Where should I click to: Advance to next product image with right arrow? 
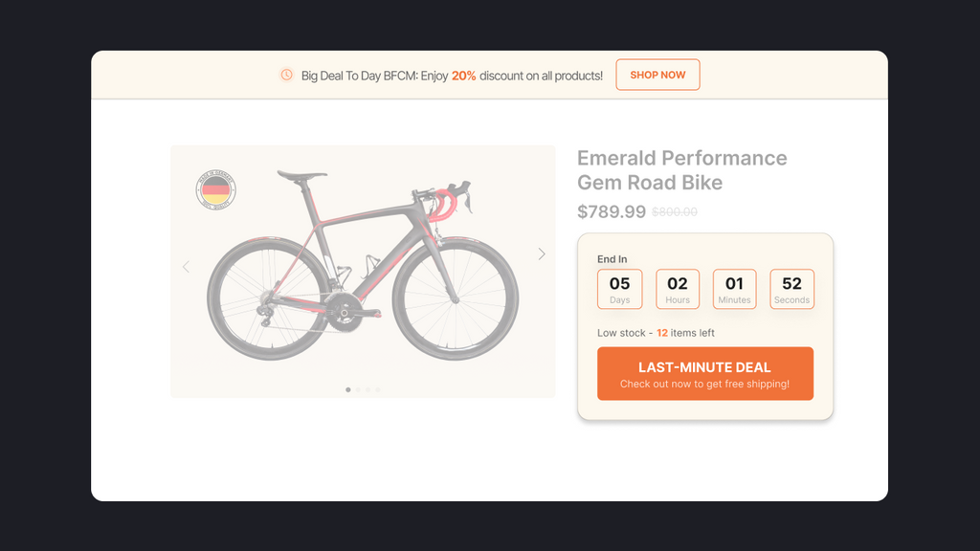542,253
